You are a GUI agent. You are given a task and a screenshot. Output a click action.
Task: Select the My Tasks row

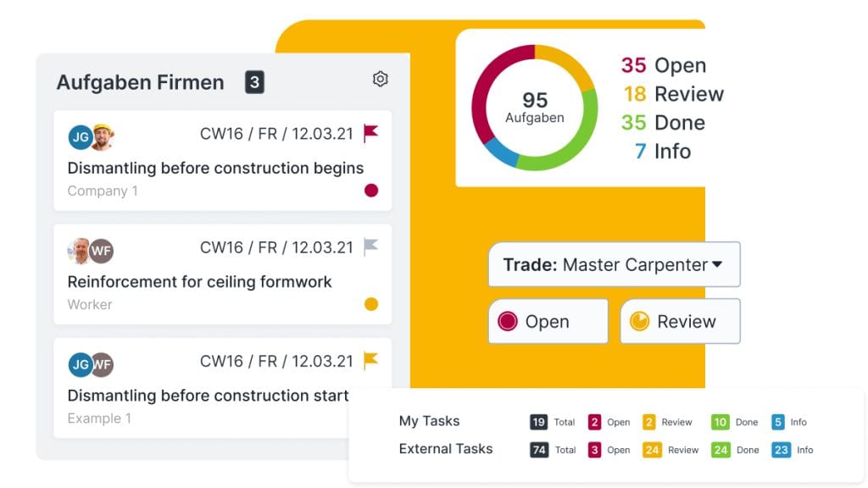429,421
